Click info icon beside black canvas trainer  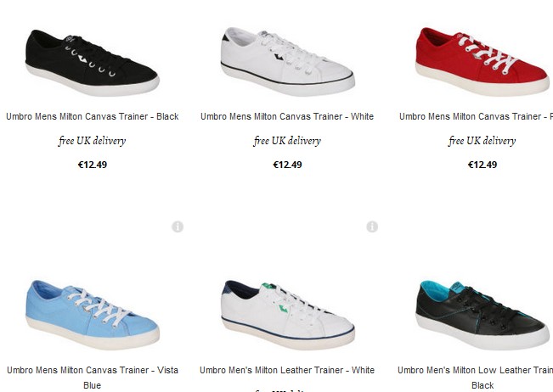(x=178, y=227)
